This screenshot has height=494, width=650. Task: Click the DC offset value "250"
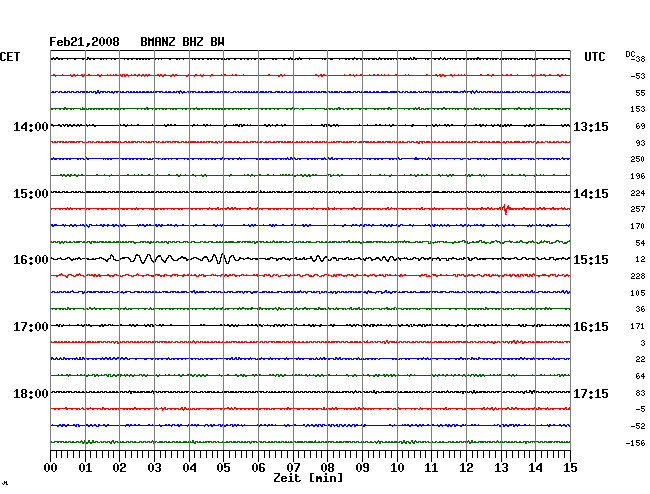click(638, 159)
